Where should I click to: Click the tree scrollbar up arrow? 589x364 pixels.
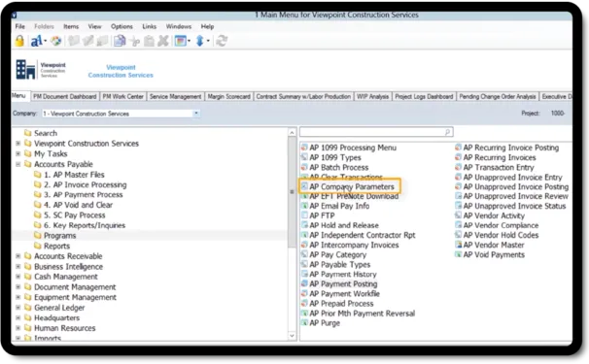(292, 132)
